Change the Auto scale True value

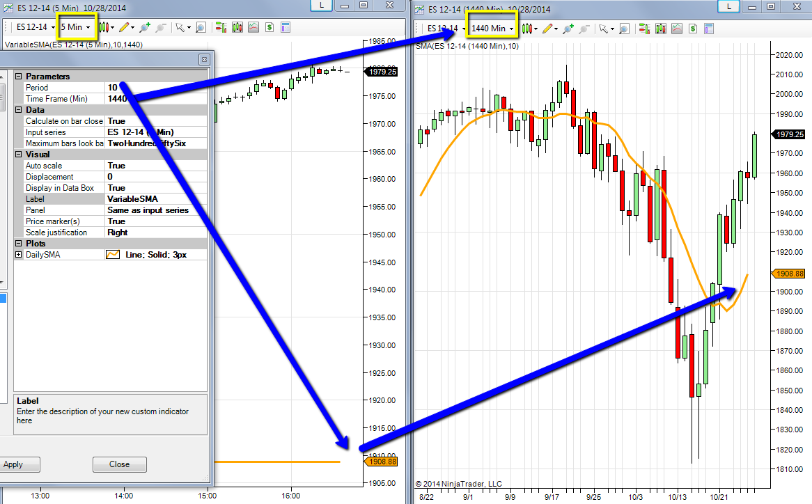(156, 166)
